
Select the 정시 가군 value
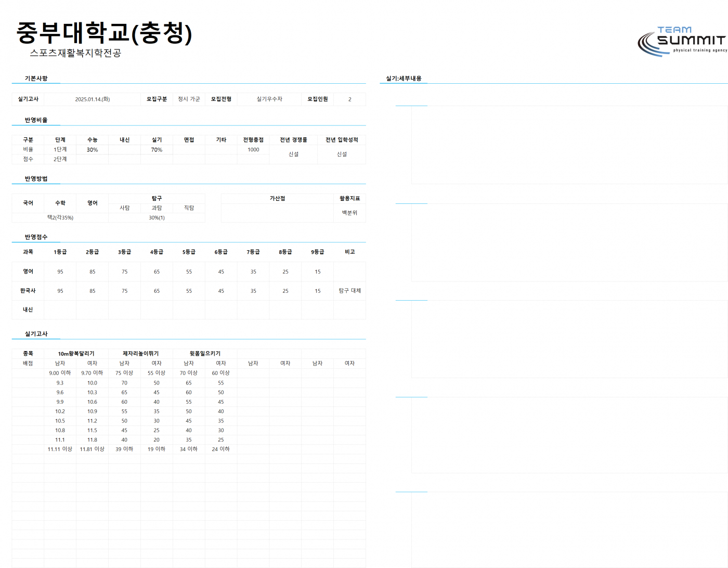189,99
